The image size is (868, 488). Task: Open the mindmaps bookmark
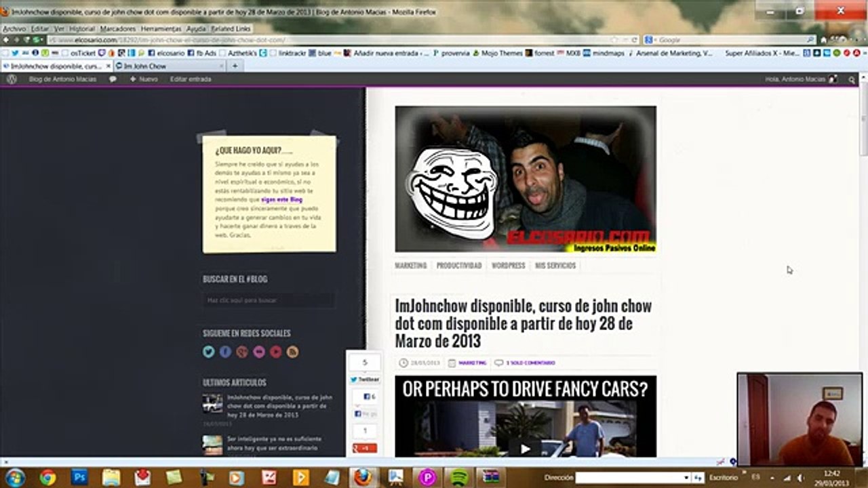603,53
